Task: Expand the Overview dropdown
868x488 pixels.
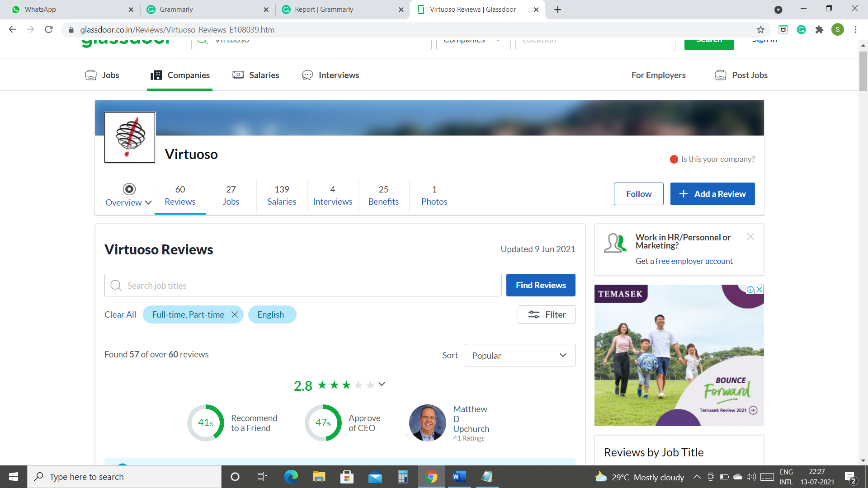Action: pos(129,195)
